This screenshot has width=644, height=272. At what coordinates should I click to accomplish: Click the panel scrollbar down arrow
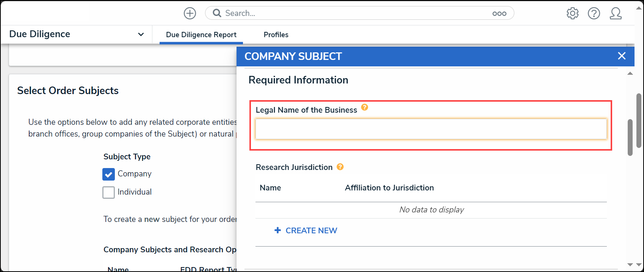click(630, 265)
